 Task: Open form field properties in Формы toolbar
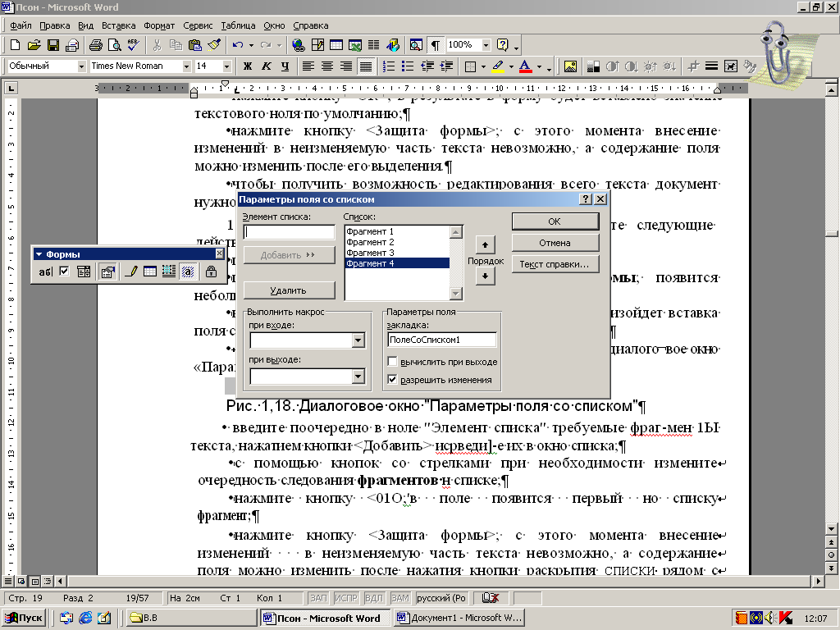click(x=107, y=272)
